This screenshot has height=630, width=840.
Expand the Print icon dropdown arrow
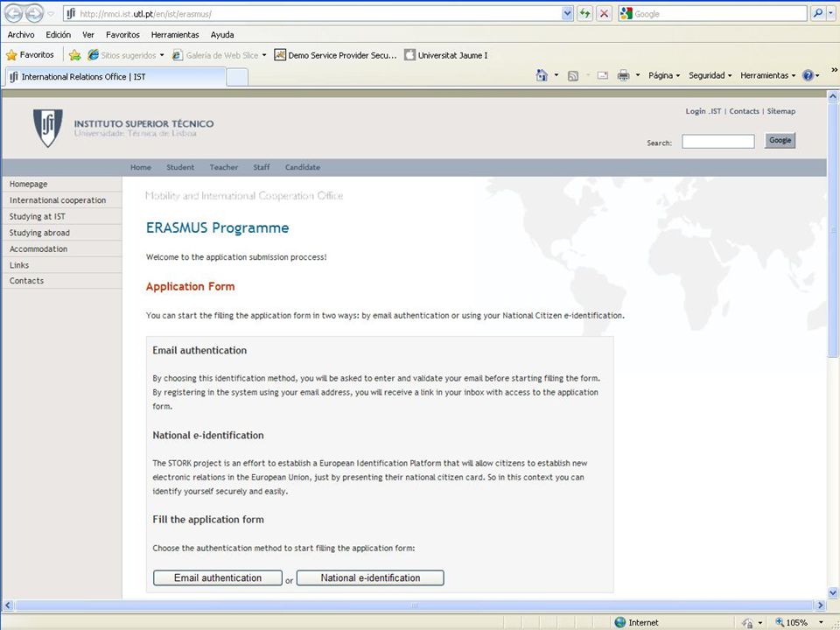(x=638, y=75)
